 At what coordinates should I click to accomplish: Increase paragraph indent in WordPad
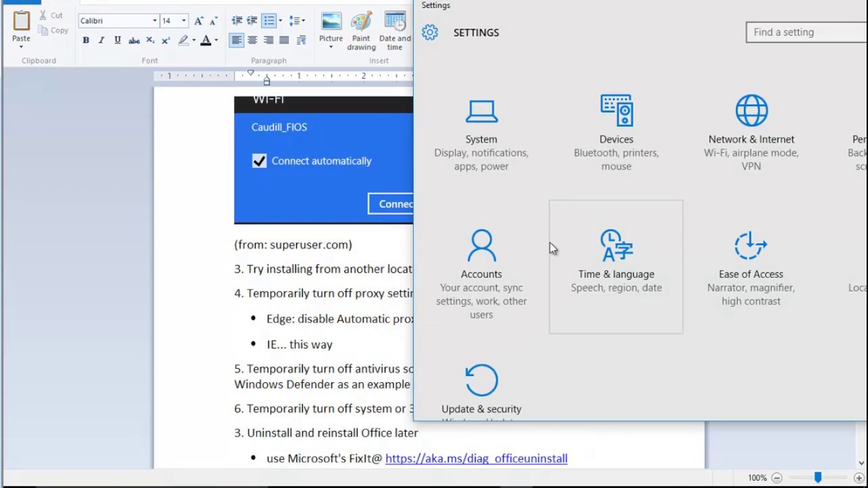[252, 21]
